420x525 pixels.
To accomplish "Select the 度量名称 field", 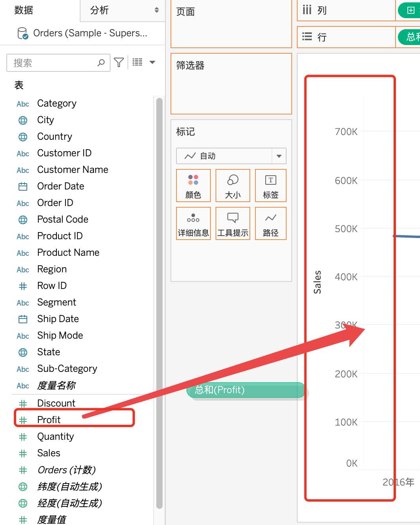I will coord(56,385).
